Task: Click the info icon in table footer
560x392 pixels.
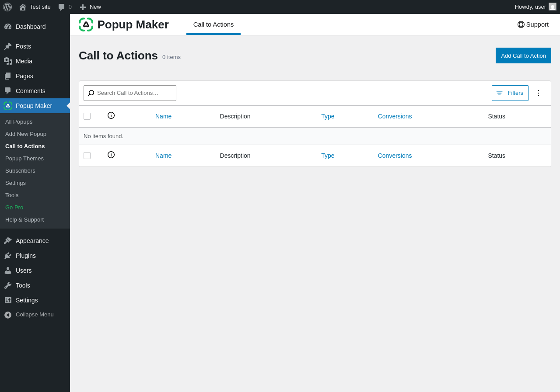Action: coord(111,155)
